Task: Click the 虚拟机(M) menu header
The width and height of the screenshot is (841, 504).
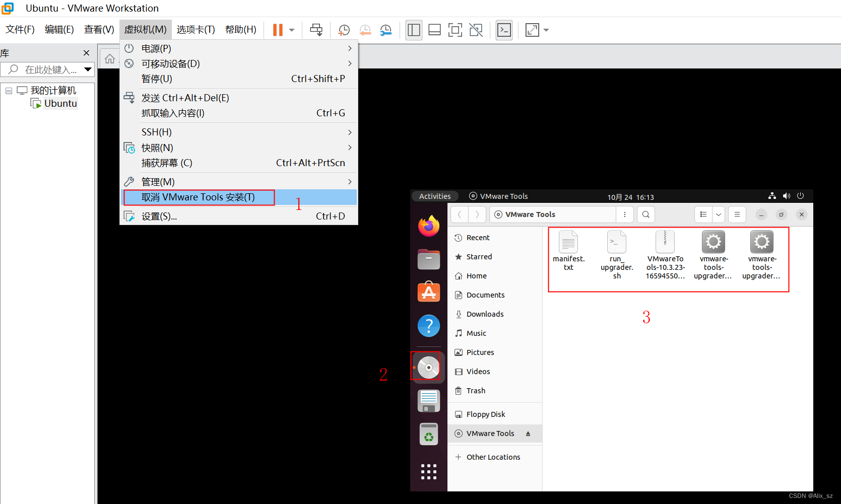Action: click(x=146, y=30)
